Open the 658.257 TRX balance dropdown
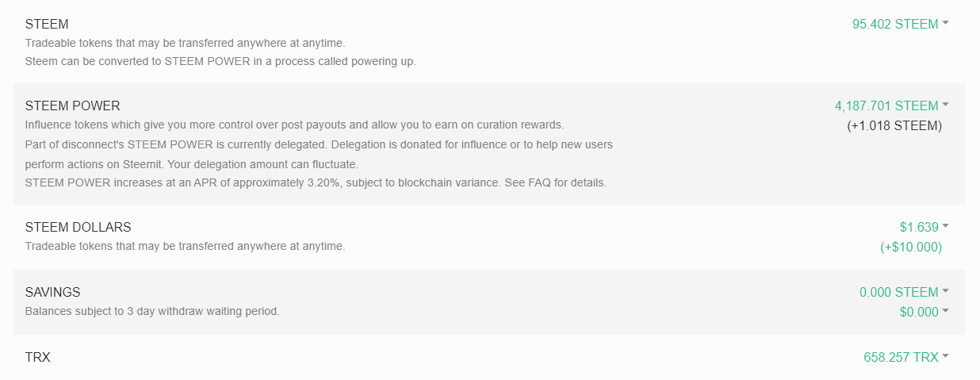Screen dimensions: 980x380 pos(901,357)
